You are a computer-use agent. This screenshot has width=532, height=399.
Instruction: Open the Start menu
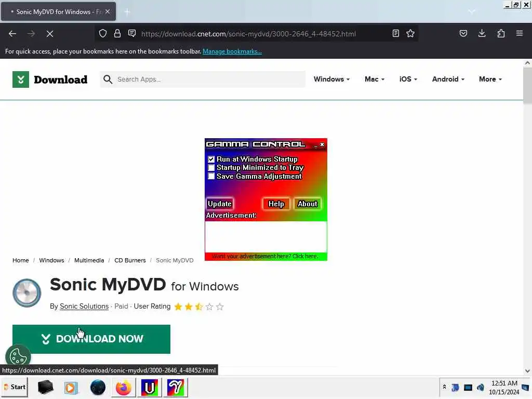coord(14,387)
